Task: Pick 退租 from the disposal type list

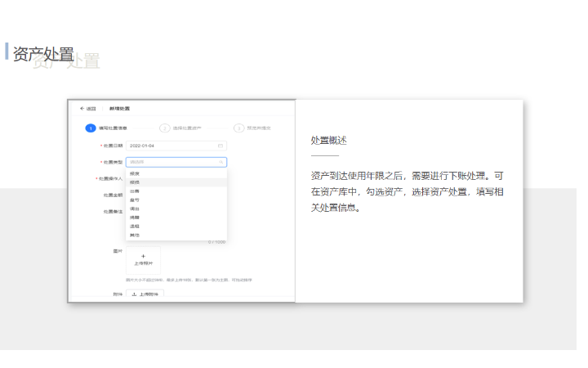Action: [135, 227]
